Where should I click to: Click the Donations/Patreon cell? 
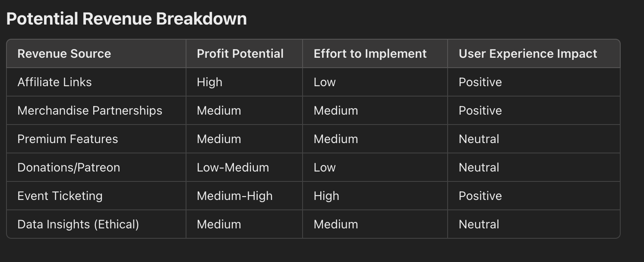tap(69, 168)
